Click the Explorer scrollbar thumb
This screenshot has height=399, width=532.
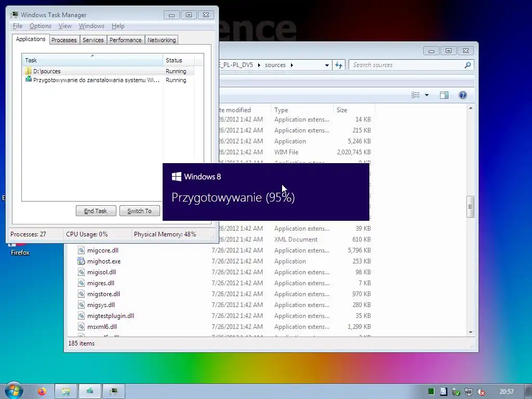pyautogui.click(x=470, y=207)
